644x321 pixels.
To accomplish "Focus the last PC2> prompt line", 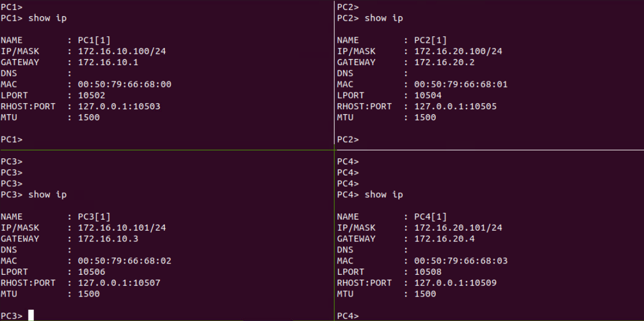I will point(348,140).
